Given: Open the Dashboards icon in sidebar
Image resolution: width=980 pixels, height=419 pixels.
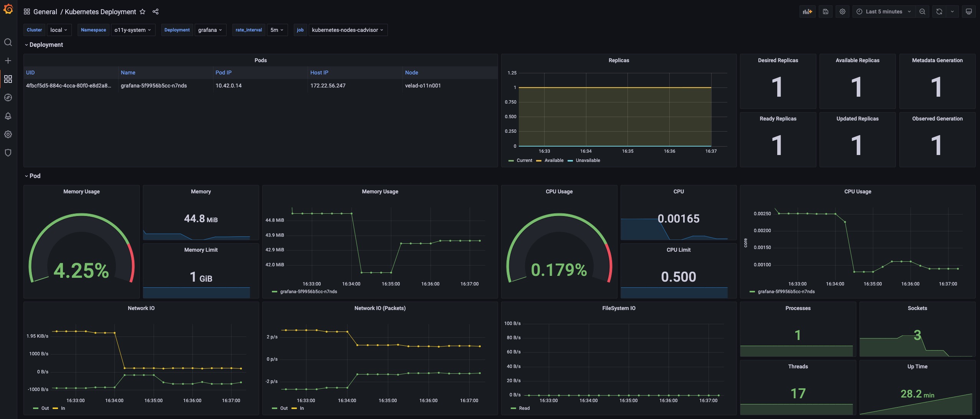Looking at the screenshot, I should (x=8, y=79).
